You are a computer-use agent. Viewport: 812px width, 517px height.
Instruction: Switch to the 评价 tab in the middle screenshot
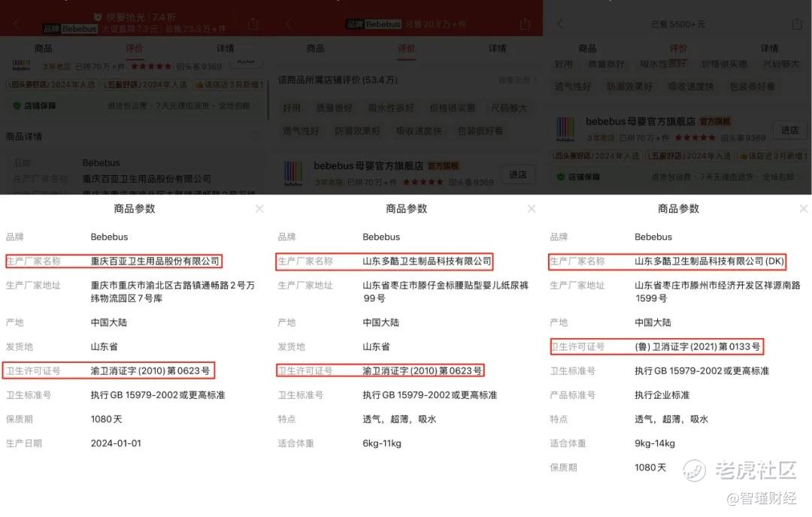click(x=407, y=49)
